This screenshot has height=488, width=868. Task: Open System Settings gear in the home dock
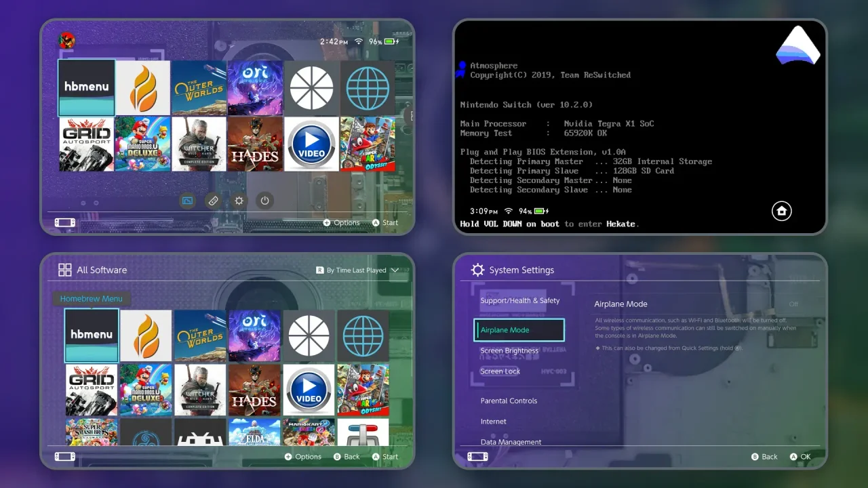coord(239,201)
